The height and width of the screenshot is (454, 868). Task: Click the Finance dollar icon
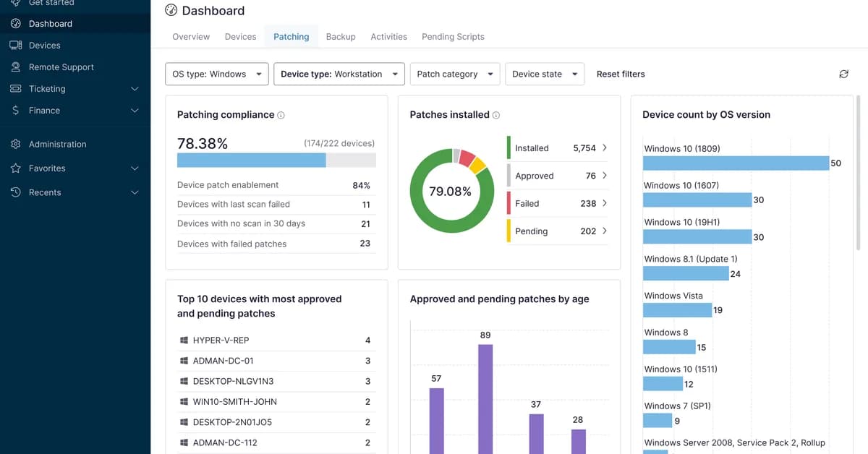click(16, 111)
